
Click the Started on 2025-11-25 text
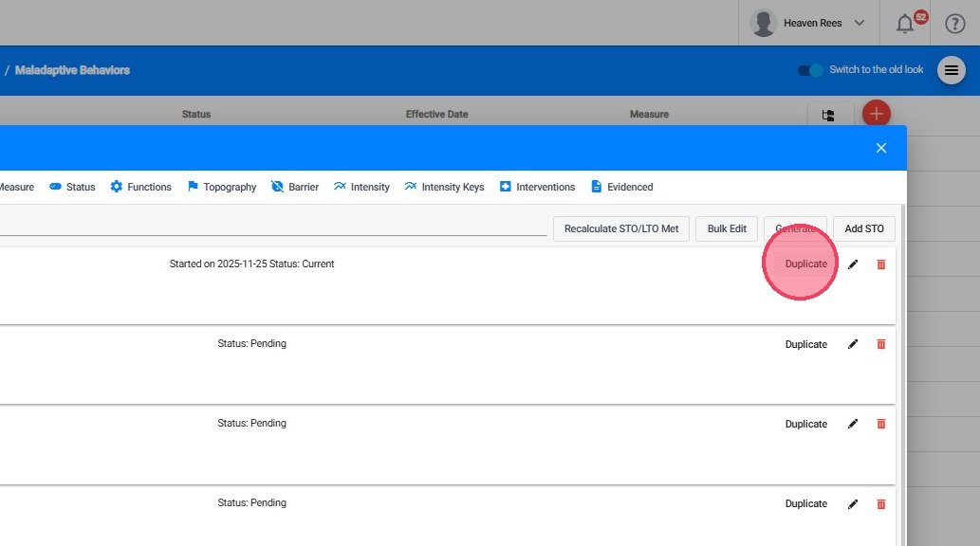coord(218,264)
